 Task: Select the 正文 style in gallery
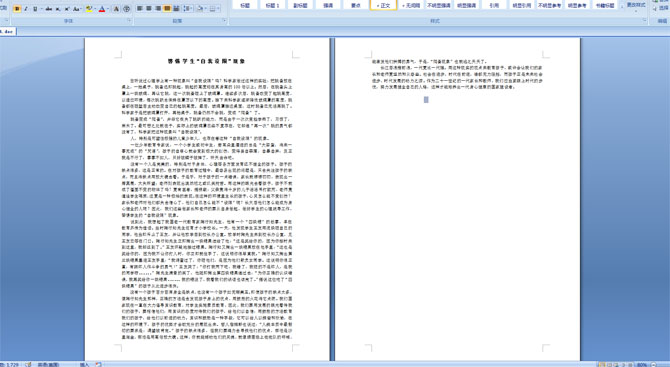tap(383, 5)
